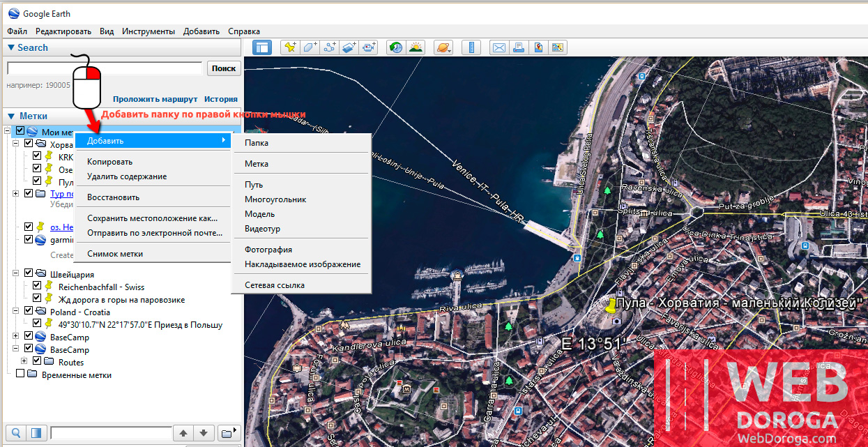868x447 pixels.
Task: Add a placemark with the pushpin tool
Action: click(x=290, y=47)
